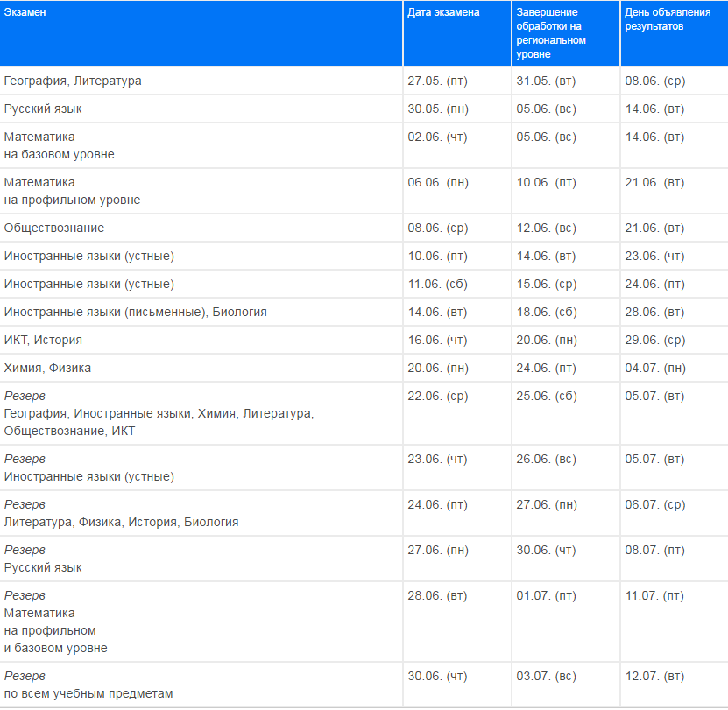Screen dimensions: 728x710
Task: Select exam date '11.06. (сб)'
Action: tap(456, 284)
